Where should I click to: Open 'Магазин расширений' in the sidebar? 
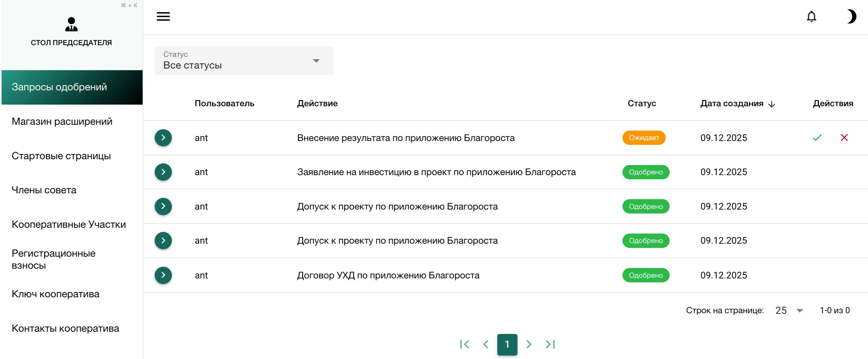coord(62,121)
